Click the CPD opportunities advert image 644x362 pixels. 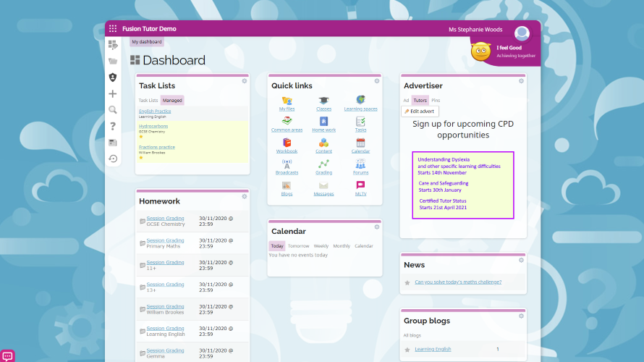[x=463, y=185]
